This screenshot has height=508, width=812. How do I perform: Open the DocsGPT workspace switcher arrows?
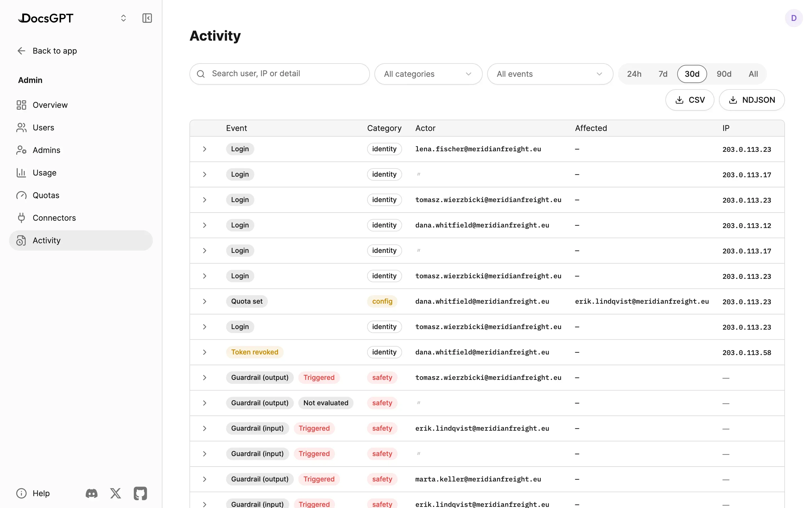point(123,18)
